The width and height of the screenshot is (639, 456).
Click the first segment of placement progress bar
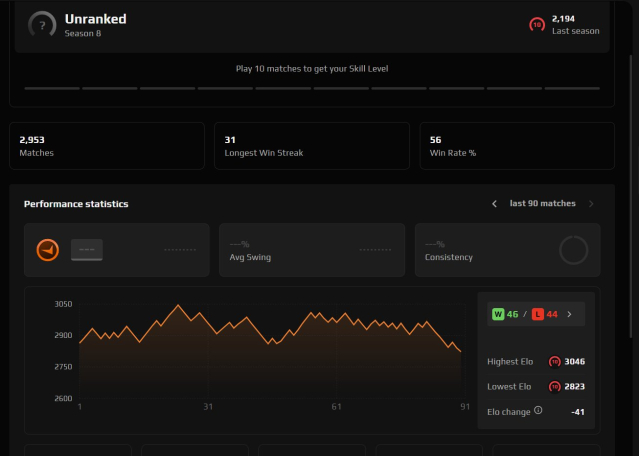[52, 88]
